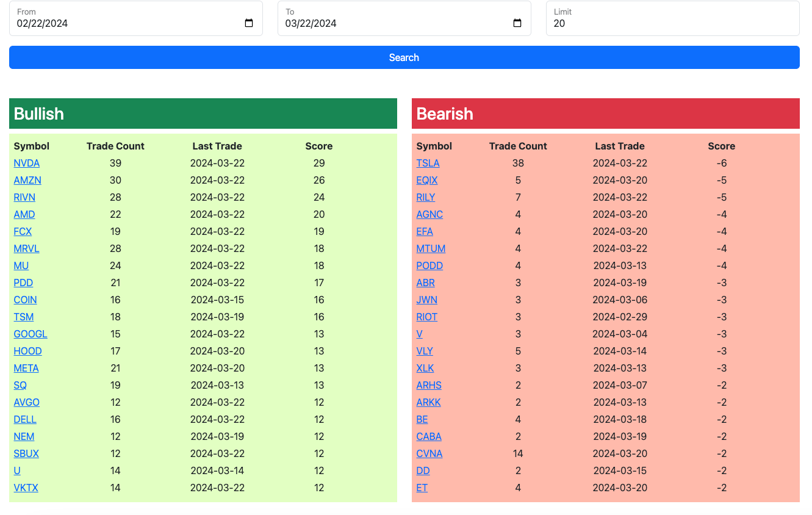Open the FCX symbol link
This screenshot has height=515, width=812.
pyautogui.click(x=23, y=231)
